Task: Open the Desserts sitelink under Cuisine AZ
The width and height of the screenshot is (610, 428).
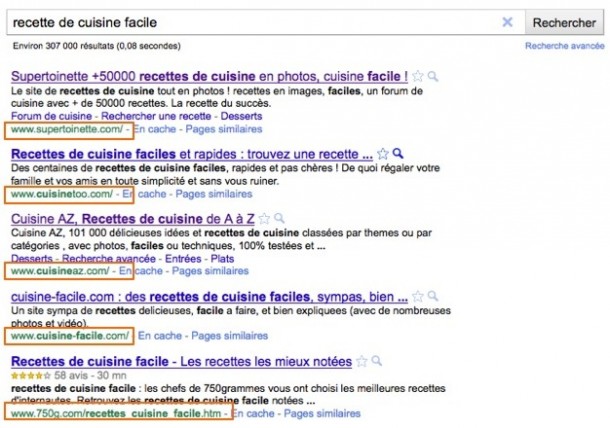Action: pyautogui.click(x=32, y=259)
